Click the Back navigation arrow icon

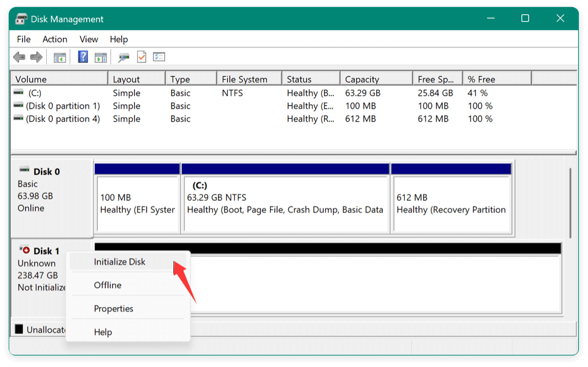coord(18,56)
